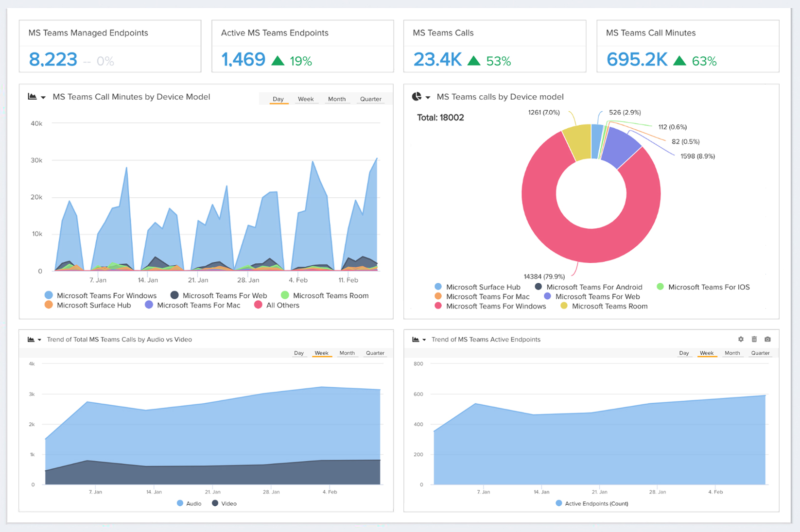Click the 1261 (7.0%) donut label

544,112
